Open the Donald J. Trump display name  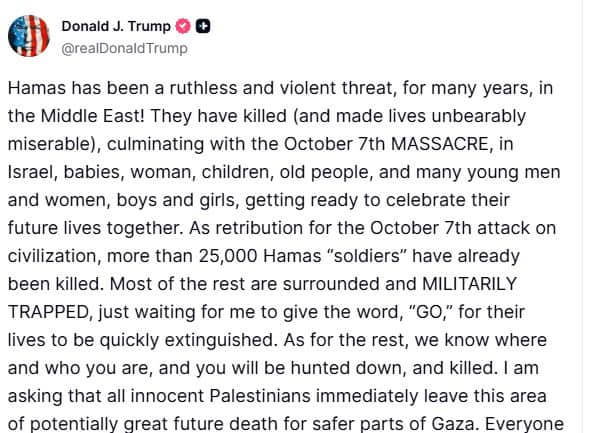point(116,27)
